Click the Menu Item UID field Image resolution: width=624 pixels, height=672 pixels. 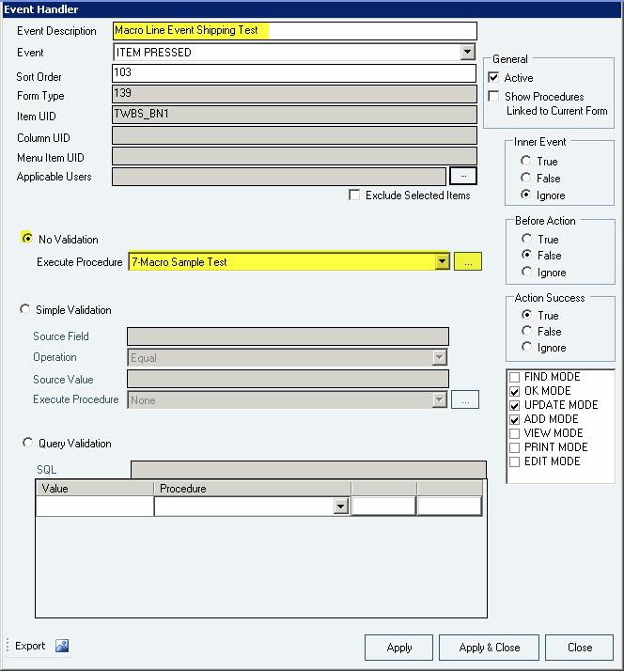click(x=294, y=156)
